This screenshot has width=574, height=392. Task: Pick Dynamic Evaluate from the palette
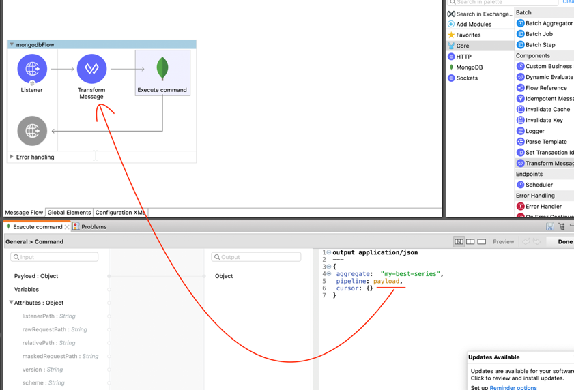click(545, 77)
